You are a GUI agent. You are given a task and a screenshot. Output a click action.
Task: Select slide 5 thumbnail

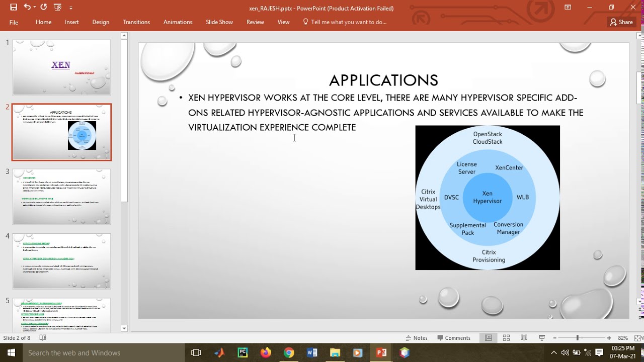(x=61, y=315)
